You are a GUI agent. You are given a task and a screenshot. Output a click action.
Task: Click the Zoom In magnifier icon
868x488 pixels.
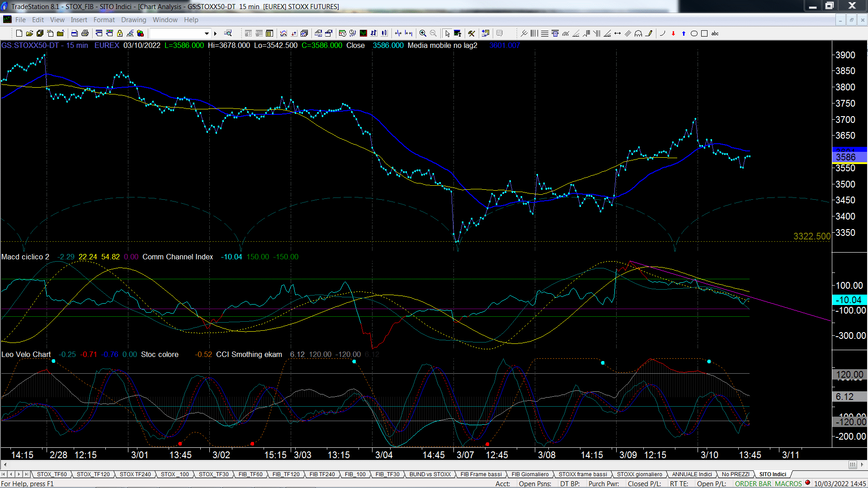point(423,33)
